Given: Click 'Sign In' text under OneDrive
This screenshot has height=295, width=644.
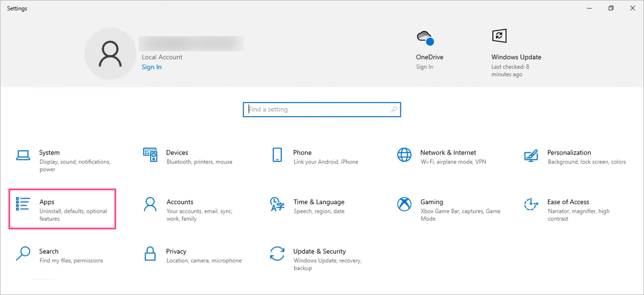Looking at the screenshot, I should pos(424,67).
